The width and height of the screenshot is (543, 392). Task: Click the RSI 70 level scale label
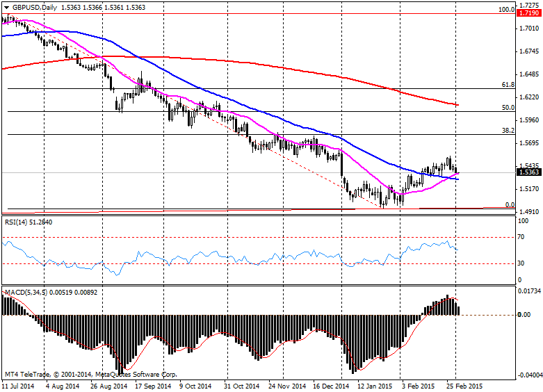point(521,238)
